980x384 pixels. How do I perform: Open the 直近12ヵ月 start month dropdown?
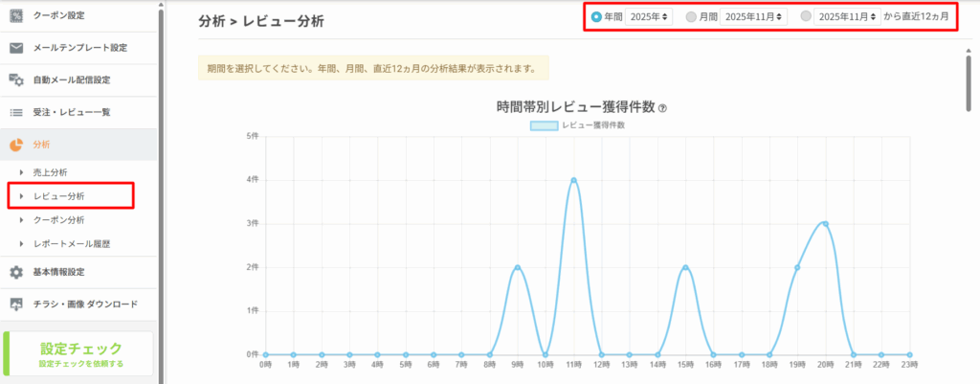coord(847,16)
